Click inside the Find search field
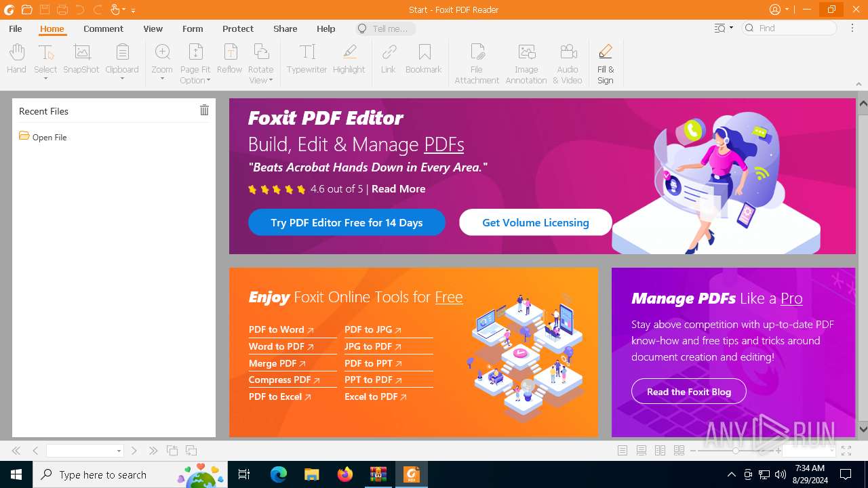 (x=790, y=28)
